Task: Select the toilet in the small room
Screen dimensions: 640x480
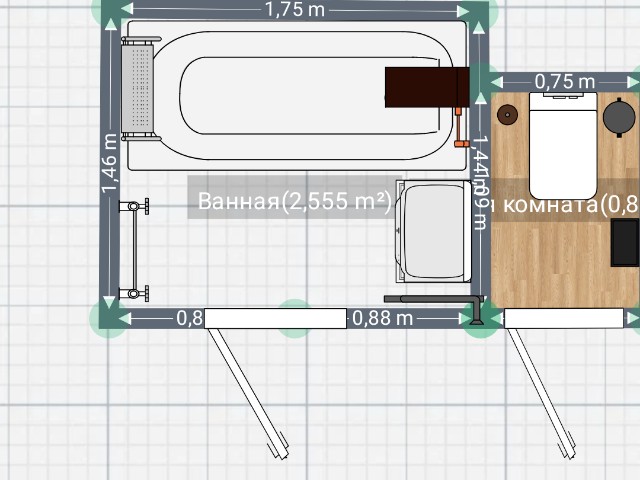Action: pyautogui.click(x=562, y=143)
